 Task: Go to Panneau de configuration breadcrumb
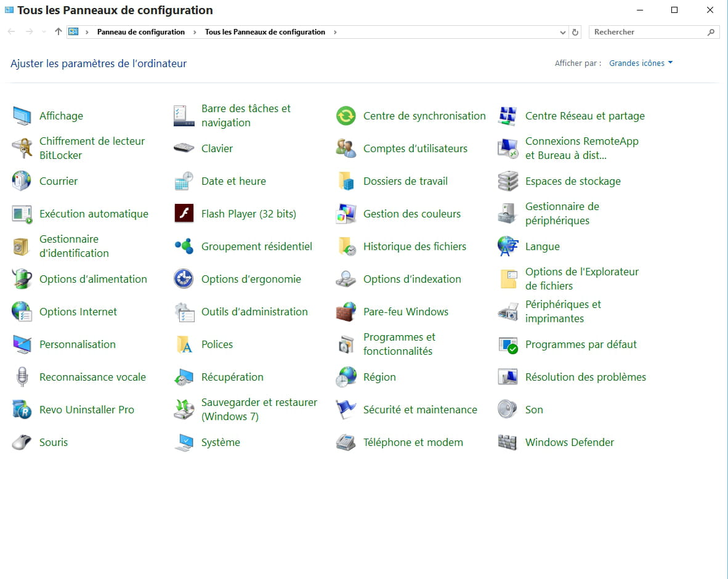click(x=140, y=32)
